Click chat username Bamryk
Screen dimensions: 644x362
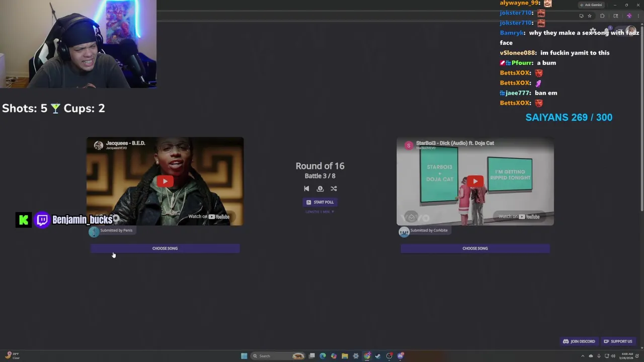[513, 33]
